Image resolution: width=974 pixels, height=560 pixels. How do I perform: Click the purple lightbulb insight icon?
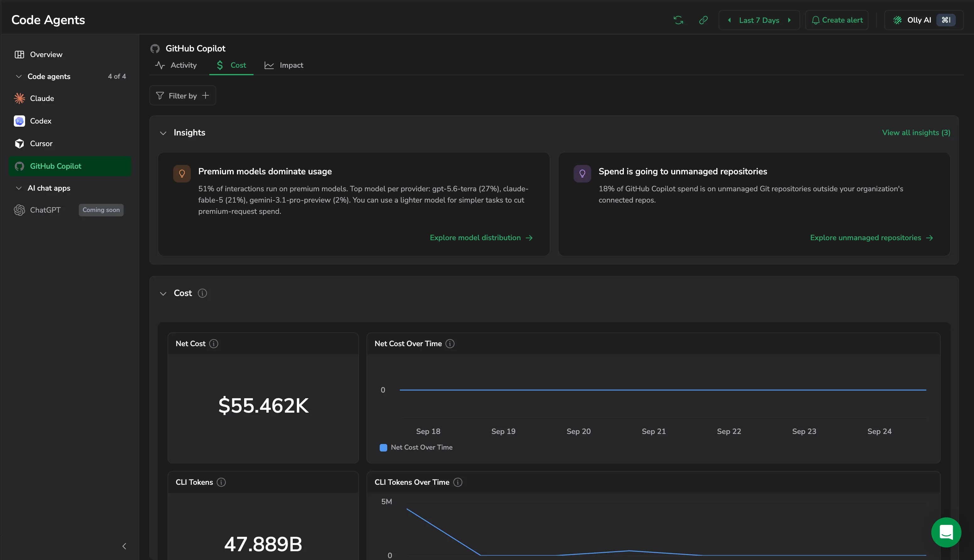click(x=582, y=174)
